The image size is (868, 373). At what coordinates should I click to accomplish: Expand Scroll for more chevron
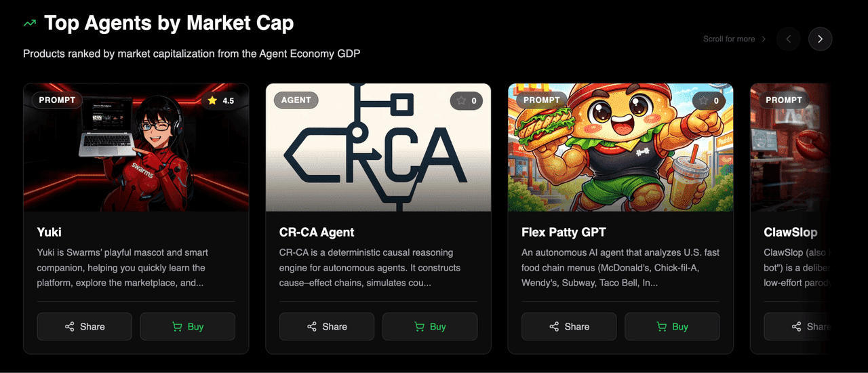[x=764, y=39]
